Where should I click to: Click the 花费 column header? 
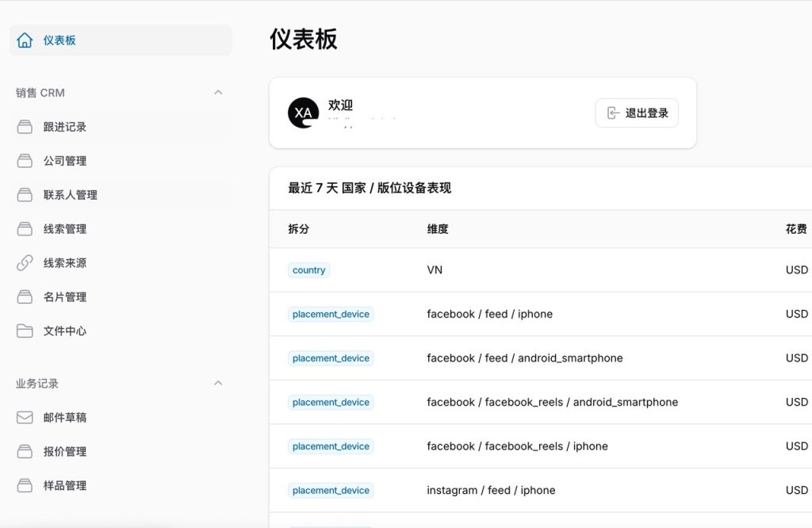(796, 229)
